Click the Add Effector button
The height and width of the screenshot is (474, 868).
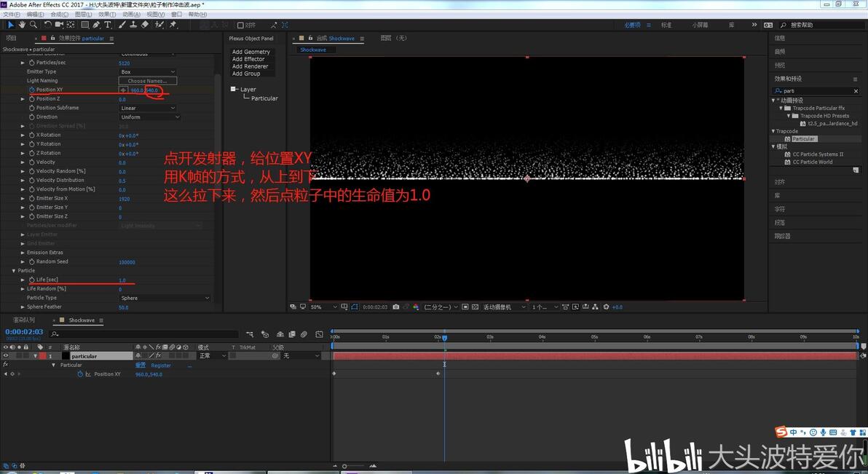248,59
